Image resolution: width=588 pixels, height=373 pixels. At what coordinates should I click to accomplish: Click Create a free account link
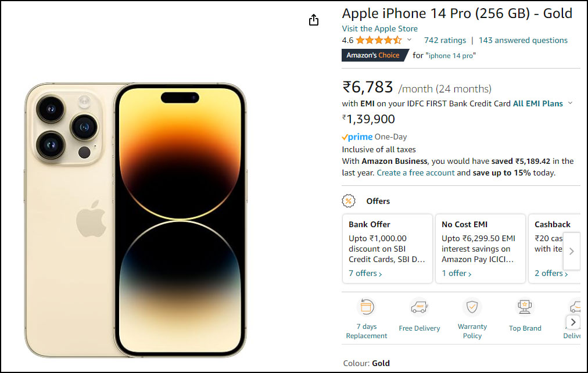click(x=415, y=173)
